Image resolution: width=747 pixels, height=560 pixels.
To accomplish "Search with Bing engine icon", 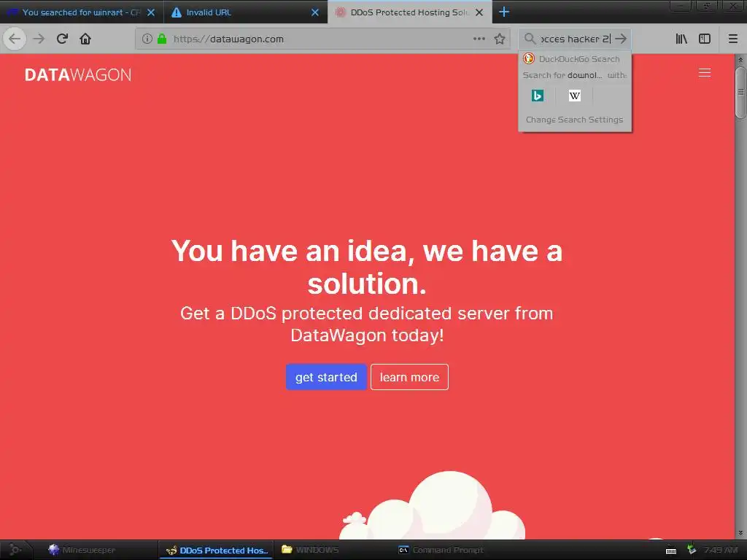I will 538,96.
